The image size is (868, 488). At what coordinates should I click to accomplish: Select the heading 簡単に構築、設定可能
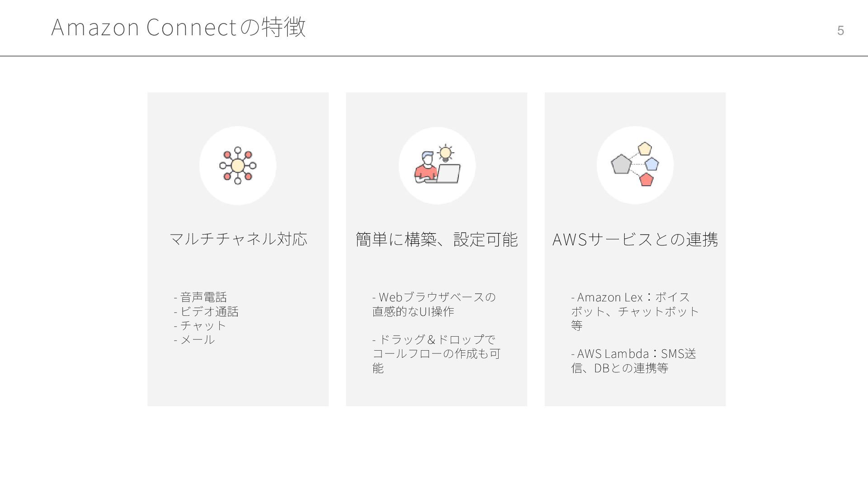click(437, 239)
